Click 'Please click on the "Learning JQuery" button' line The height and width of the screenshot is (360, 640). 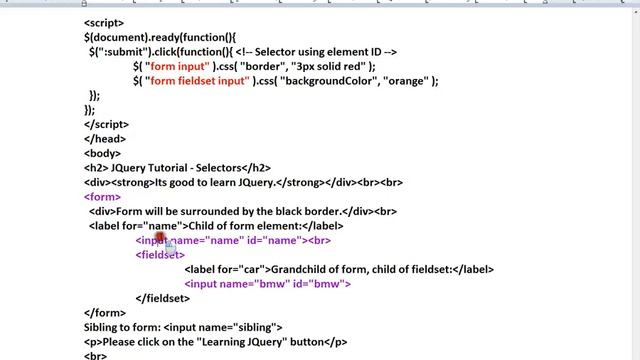point(216,342)
